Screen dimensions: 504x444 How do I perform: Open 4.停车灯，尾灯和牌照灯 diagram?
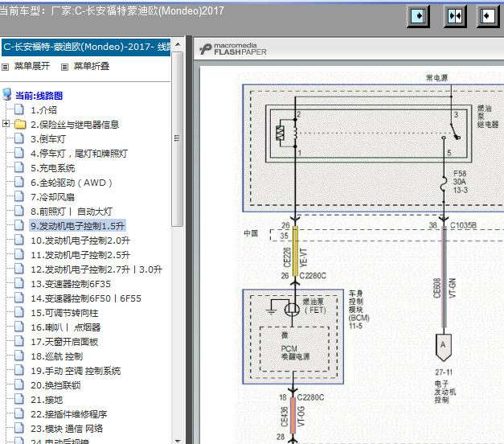pos(79,154)
